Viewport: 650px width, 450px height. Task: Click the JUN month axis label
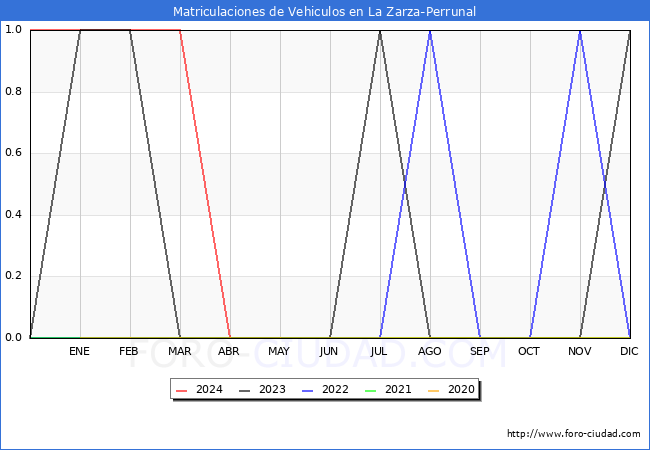point(329,351)
